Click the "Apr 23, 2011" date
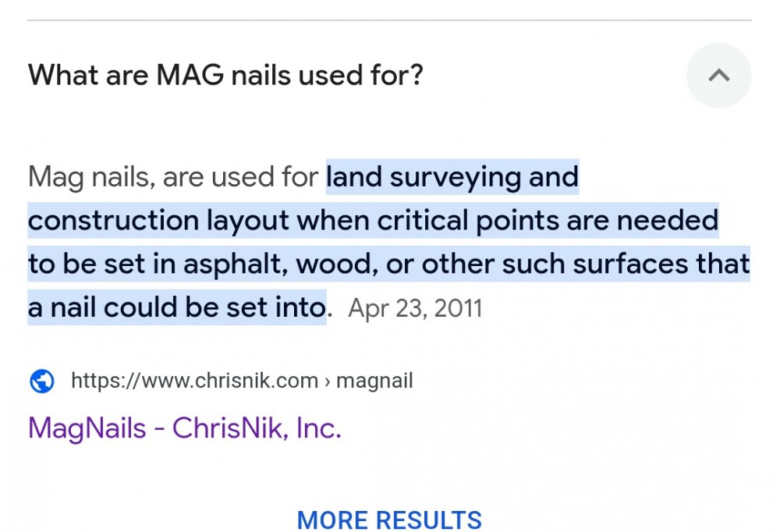Image resolution: width=780 pixels, height=532 pixels. pos(415,308)
